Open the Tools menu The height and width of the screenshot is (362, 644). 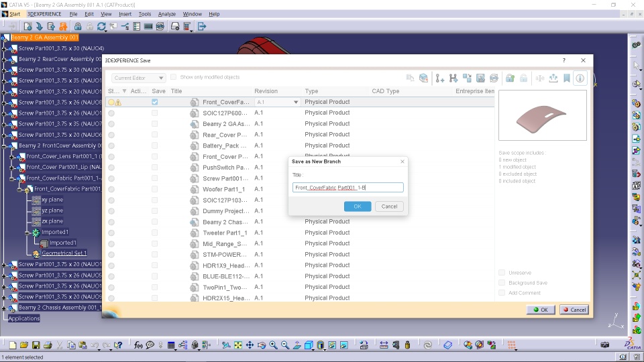[x=145, y=14]
